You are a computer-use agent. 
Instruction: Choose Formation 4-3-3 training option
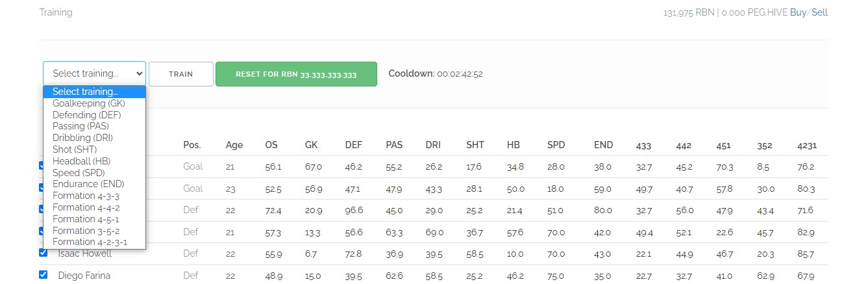pos(95,196)
